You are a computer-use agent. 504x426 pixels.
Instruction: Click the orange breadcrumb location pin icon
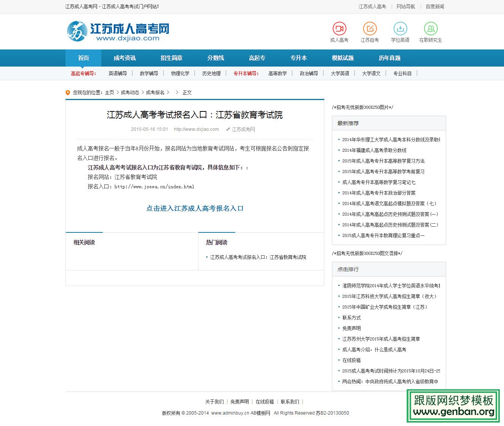tap(68, 92)
